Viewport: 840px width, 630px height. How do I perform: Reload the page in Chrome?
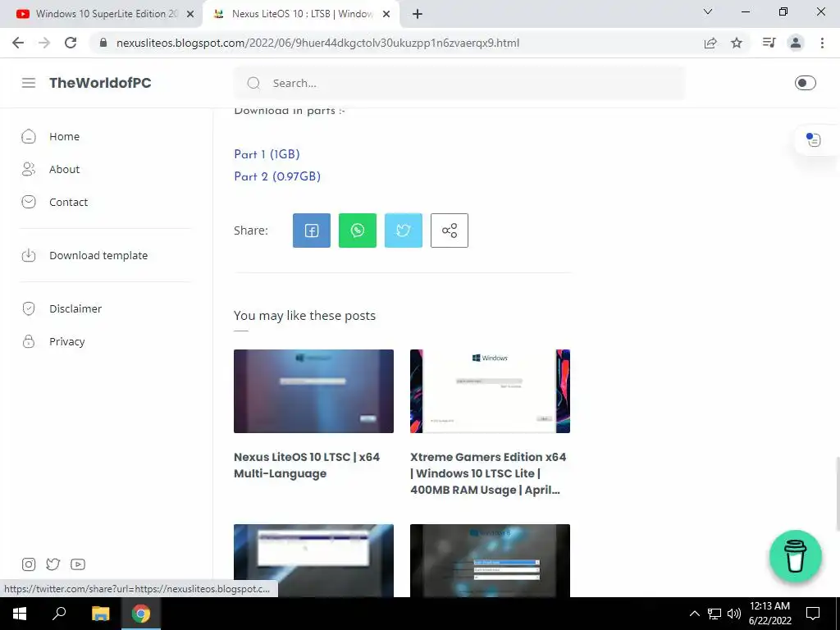pos(71,43)
